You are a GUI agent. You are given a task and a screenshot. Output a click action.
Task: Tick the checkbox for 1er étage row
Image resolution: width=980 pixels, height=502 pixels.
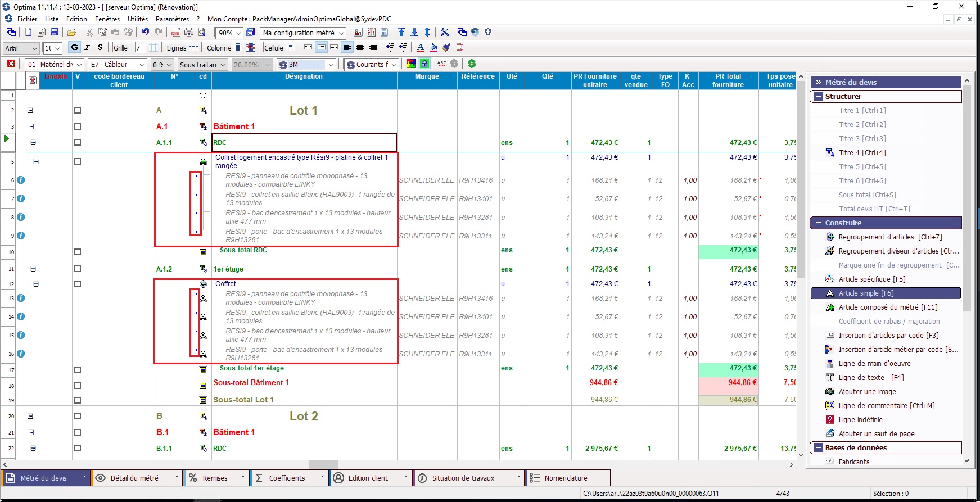coord(78,269)
